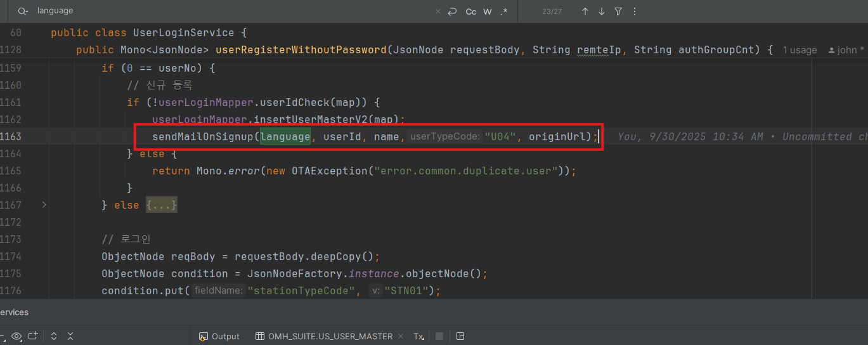
Task: Go to previous search occurrence
Action: click(585, 11)
